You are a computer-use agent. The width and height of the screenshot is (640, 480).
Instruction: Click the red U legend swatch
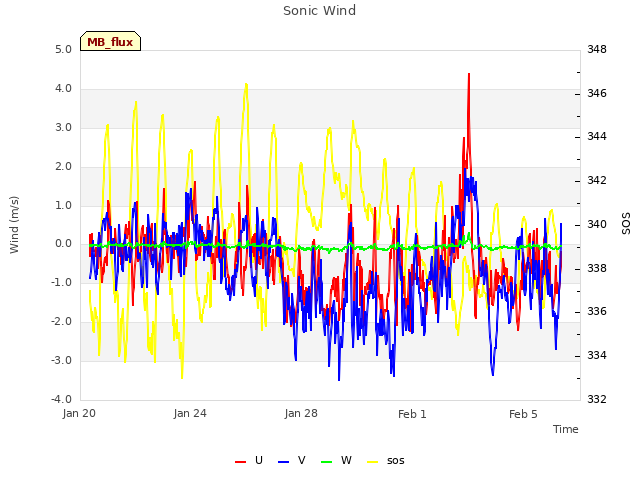pos(240,462)
